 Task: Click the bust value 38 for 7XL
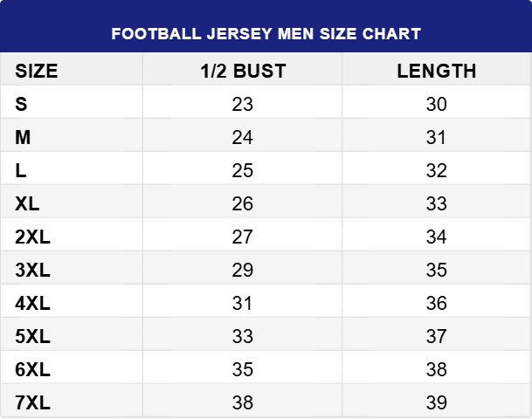point(243,402)
